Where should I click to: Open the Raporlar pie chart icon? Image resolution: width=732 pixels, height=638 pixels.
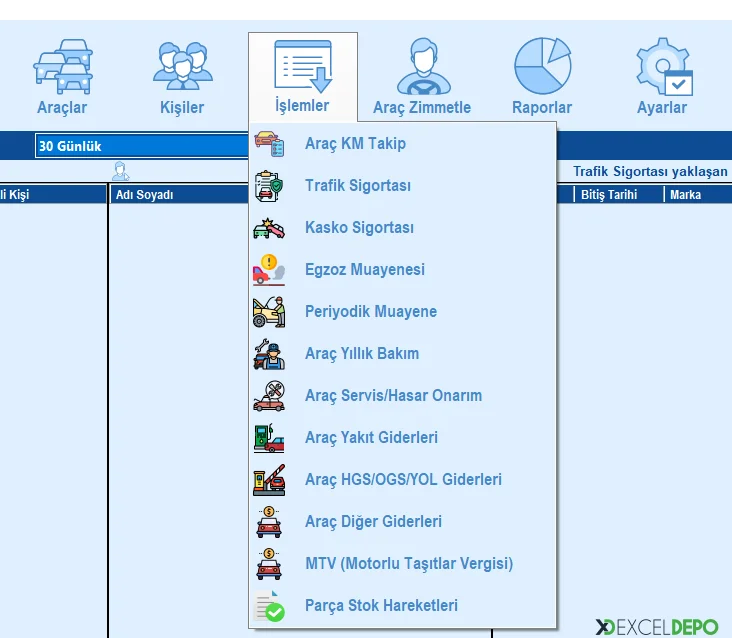[542, 67]
